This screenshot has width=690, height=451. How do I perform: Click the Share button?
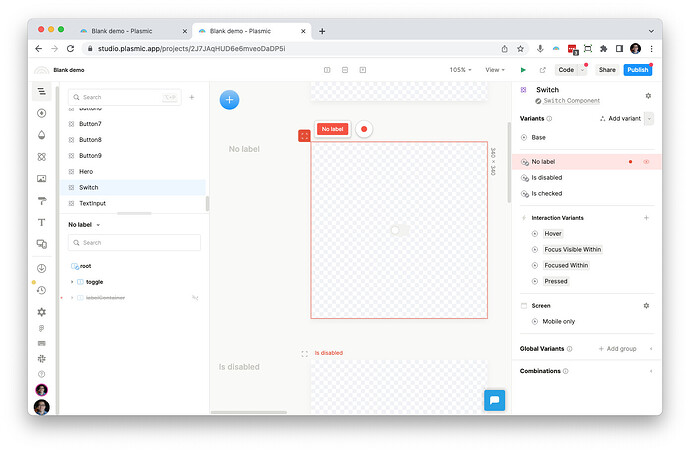[607, 70]
